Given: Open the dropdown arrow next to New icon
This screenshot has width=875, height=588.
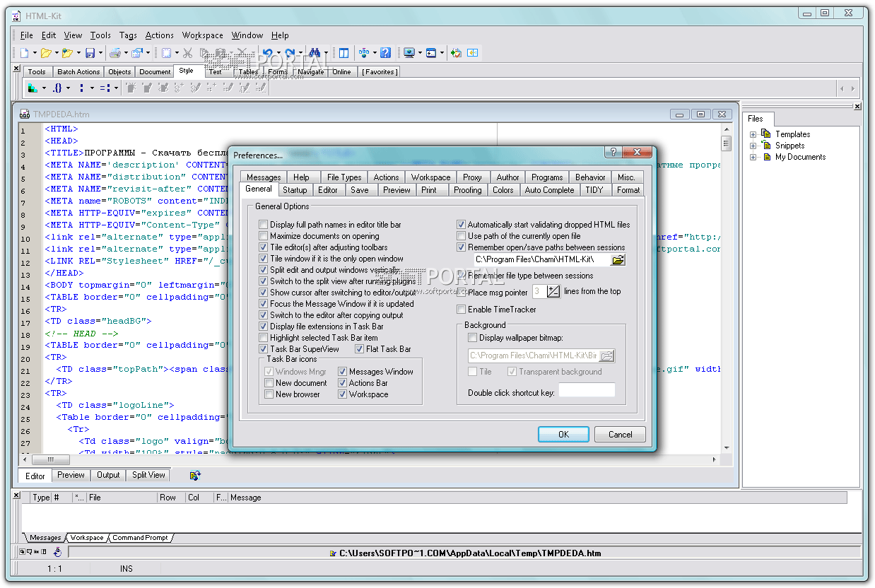Looking at the screenshot, I should click(35, 53).
